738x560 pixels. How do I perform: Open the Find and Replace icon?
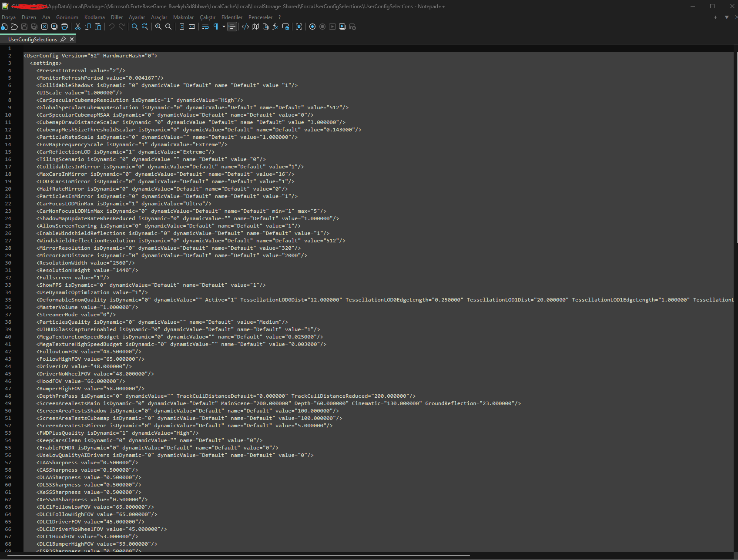tap(145, 27)
